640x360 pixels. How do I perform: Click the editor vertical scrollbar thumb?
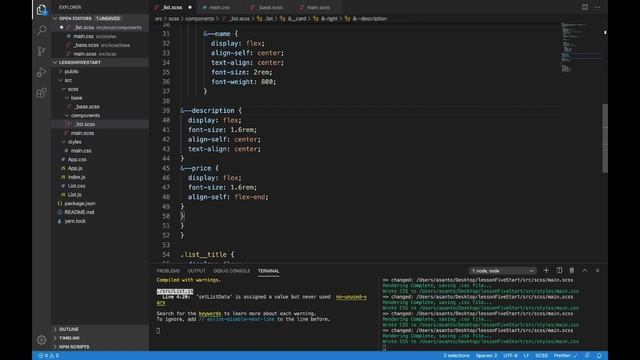[x=605, y=138]
